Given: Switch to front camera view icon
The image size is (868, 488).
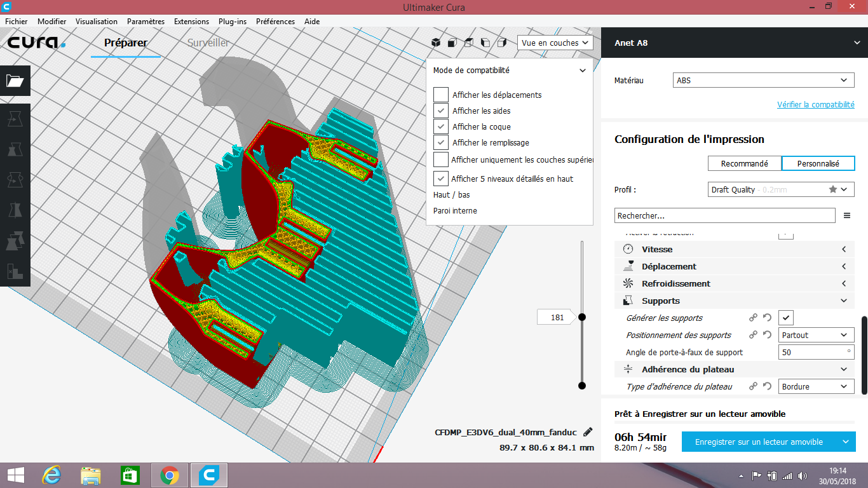Looking at the screenshot, I should [452, 43].
